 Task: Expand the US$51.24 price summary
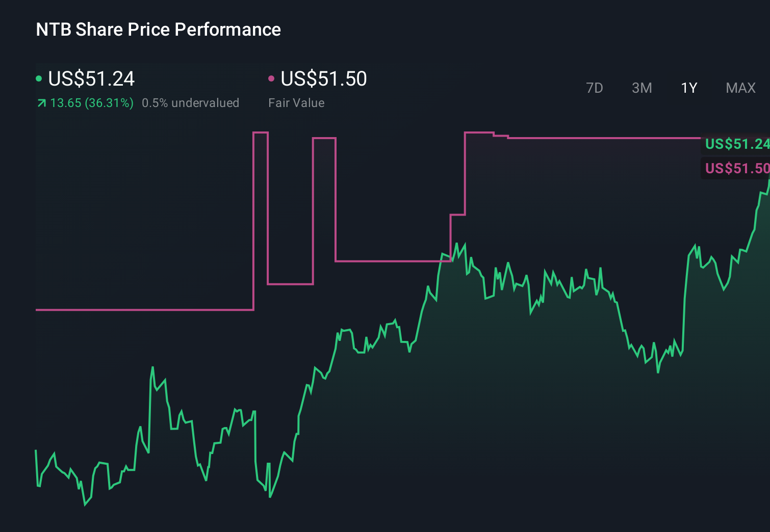click(x=91, y=78)
